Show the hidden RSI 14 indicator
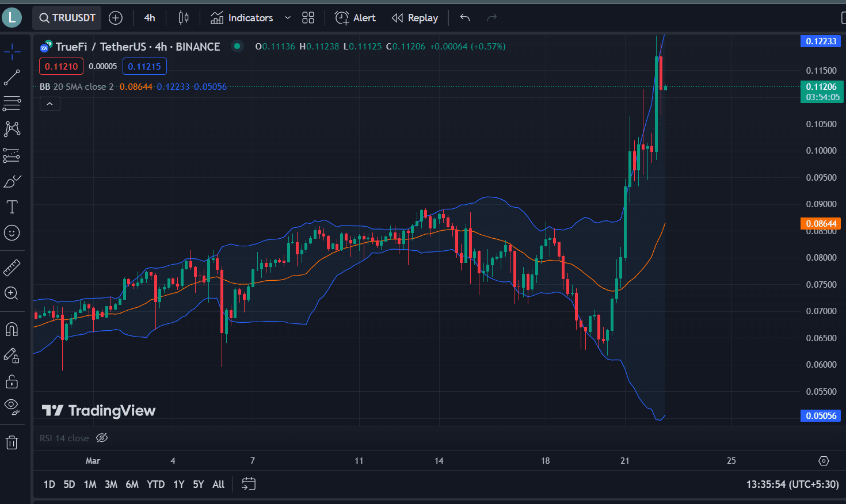The width and height of the screenshot is (846, 504). point(102,438)
